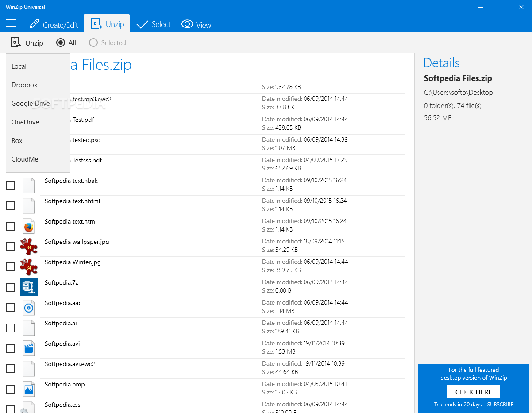The width and height of the screenshot is (532, 413).
Task: Tick the Softpedia.ai checkbox
Action: click(x=10, y=328)
